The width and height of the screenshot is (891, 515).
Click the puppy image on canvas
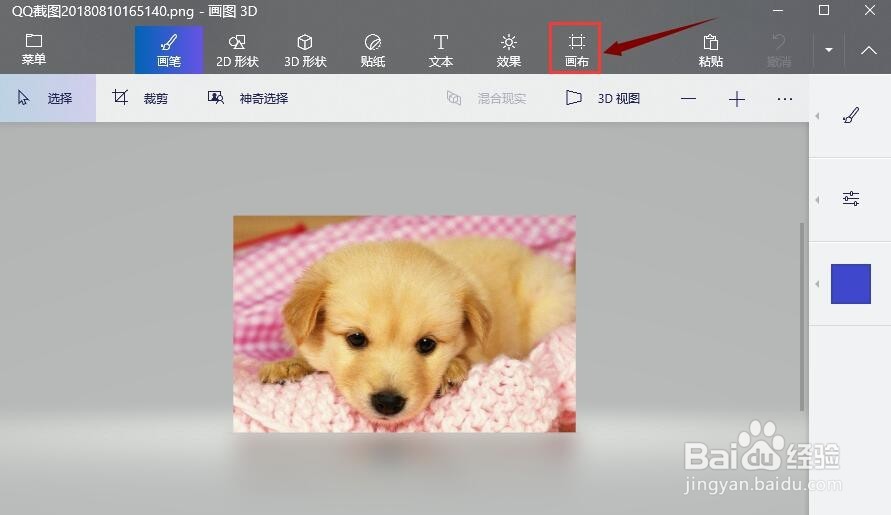(x=404, y=324)
